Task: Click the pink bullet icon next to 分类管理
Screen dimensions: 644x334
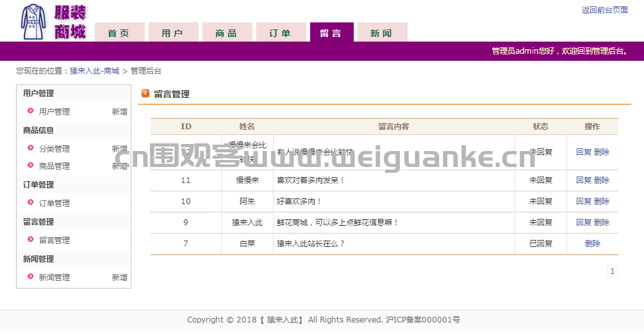Action: click(30, 148)
